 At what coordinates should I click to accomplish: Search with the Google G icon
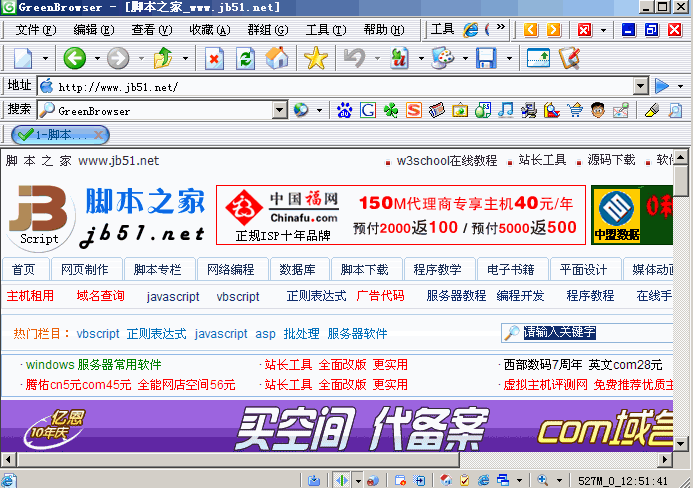368,110
